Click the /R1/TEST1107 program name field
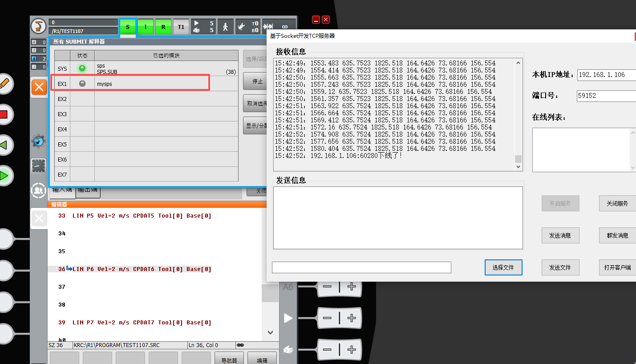 [83, 31]
